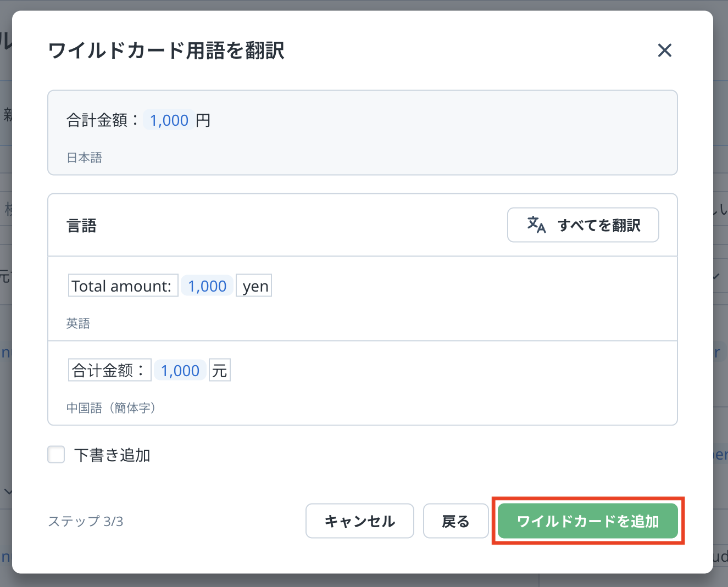Edit the 'Total amount:' English text field
728x587 pixels.
(123, 286)
